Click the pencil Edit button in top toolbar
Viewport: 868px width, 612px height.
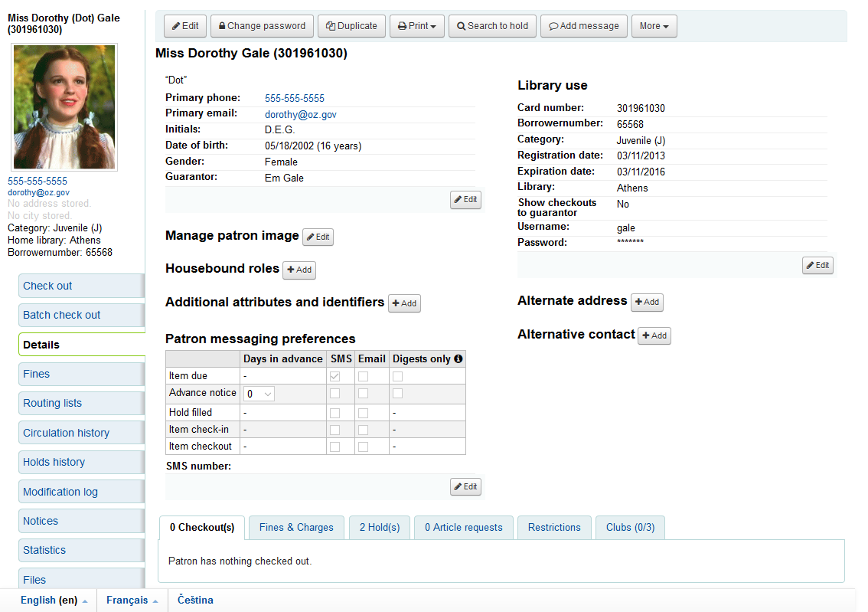[x=184, y=26]
